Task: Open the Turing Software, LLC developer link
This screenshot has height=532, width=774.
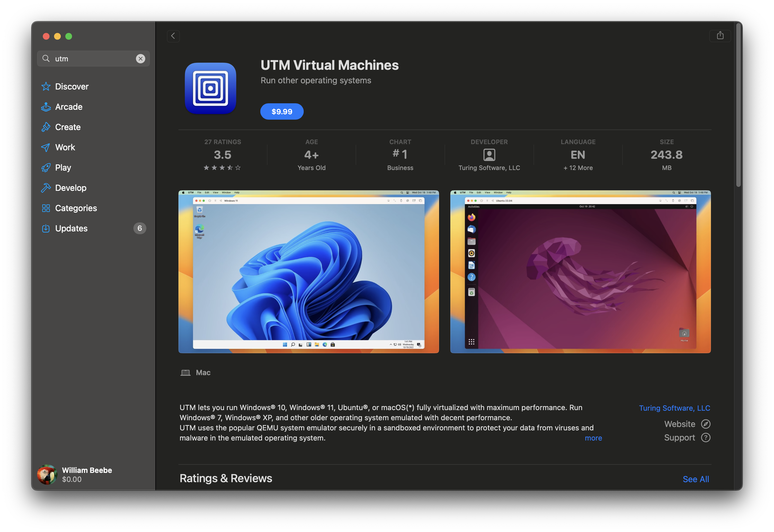Action: [674, 408]
